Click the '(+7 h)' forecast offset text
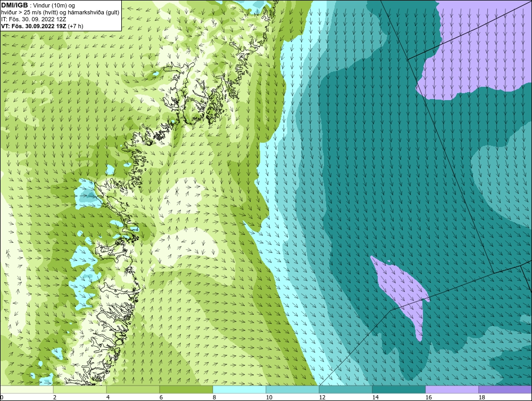This screenshot has width=532, height=401. pyautogui.click(x=76, y=26)
